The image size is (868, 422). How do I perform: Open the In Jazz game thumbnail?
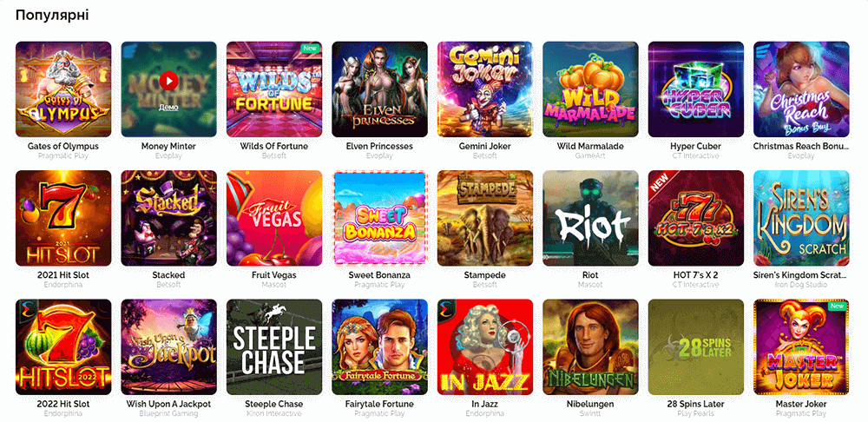tap(485, 347)
